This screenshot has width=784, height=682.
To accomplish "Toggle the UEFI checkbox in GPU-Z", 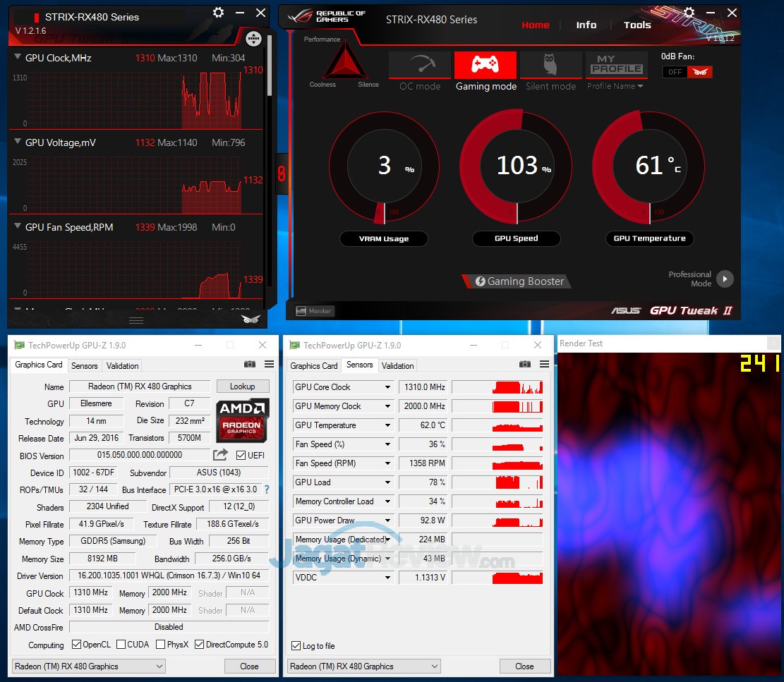I will [x=241, y=455].
